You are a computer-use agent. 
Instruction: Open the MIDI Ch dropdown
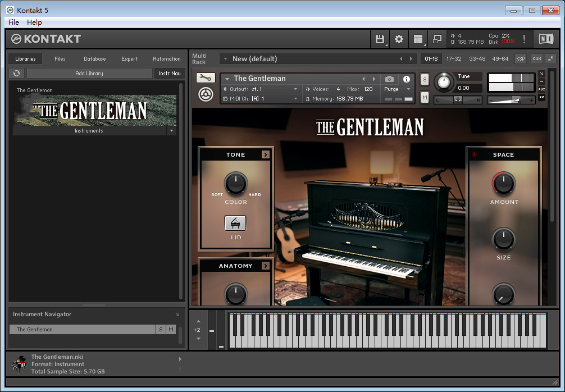(x=295, y=99)
